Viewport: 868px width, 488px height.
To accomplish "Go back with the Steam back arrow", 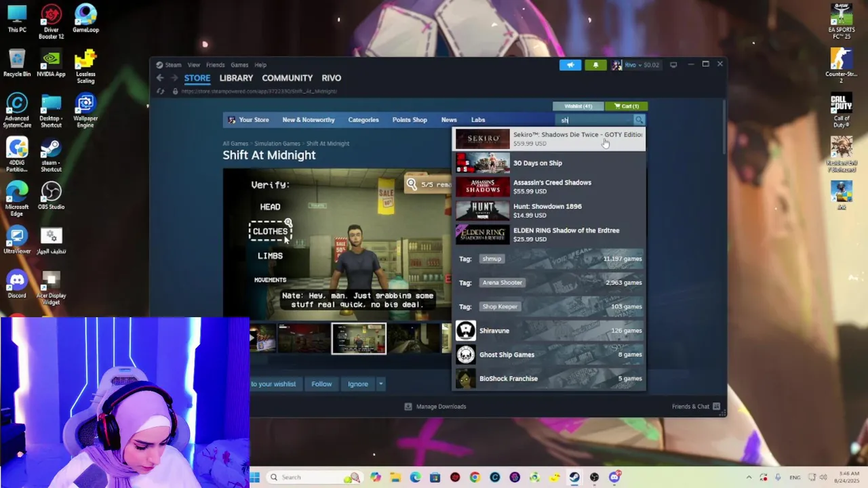I will 160,78.
